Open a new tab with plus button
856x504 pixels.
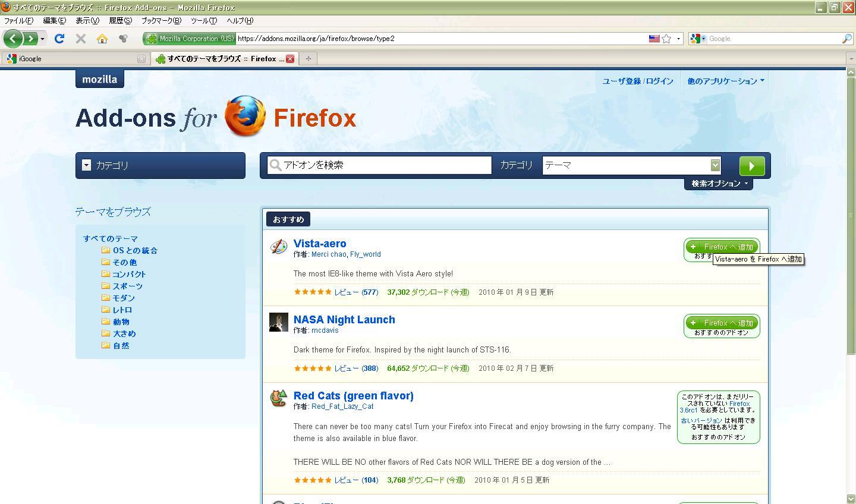(308, 58)
